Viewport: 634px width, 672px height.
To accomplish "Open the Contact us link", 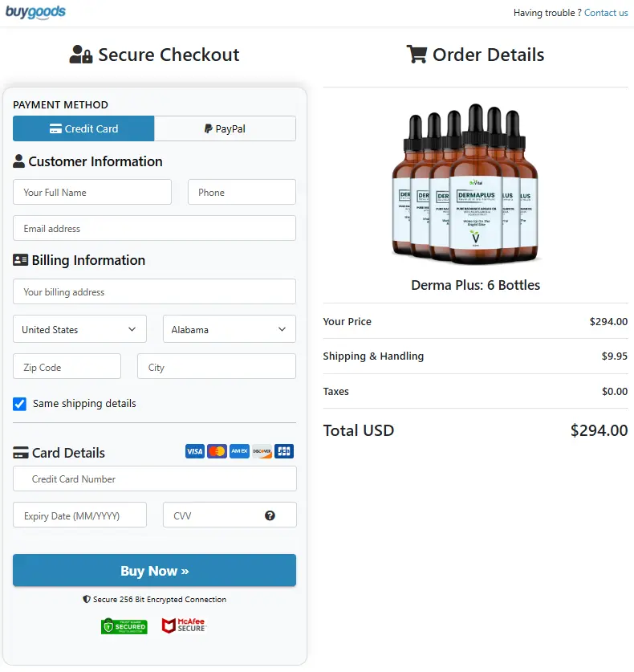I will pos(606,13).
